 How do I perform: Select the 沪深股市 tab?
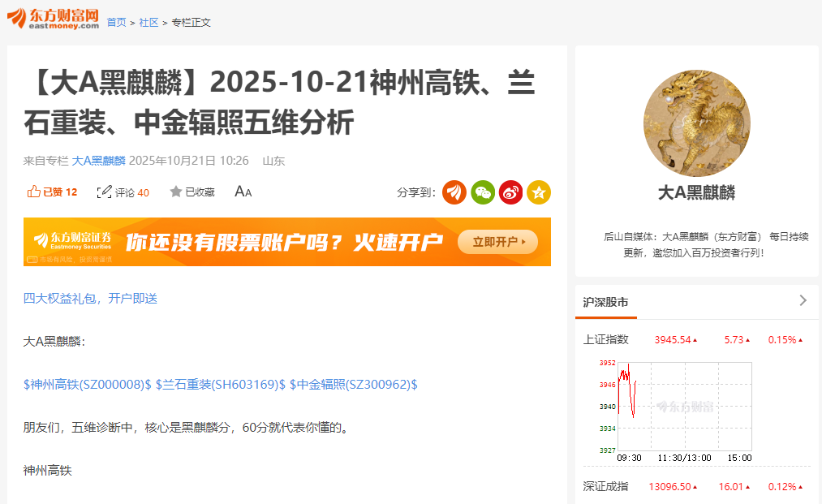(606, 302)
